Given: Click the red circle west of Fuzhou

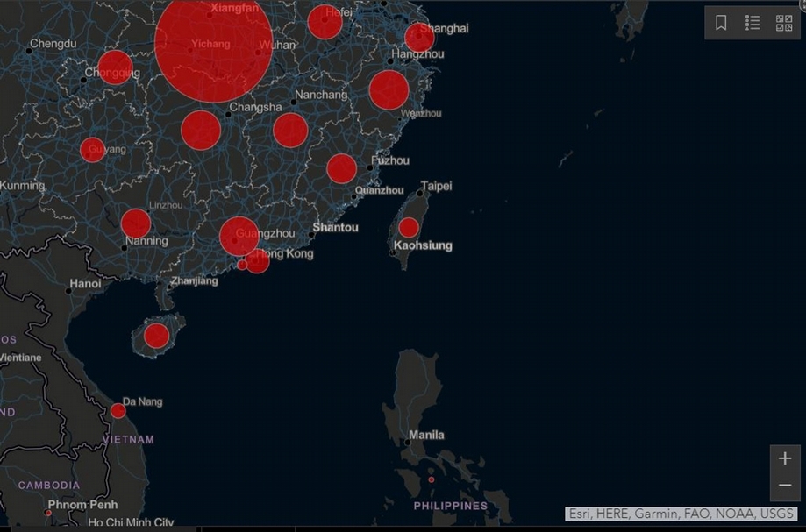Looking at the screenshot, I should 342,168.
